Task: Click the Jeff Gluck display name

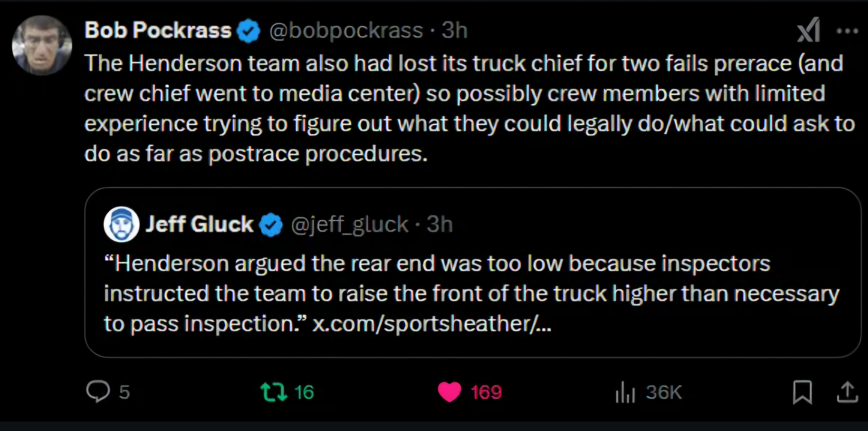Action: pyautogui.click(x=199, y=224)
